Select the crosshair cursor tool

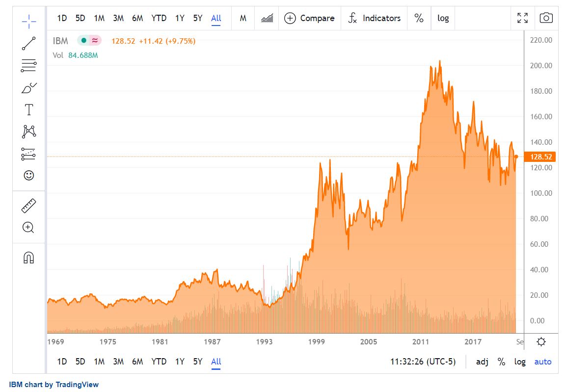(29, 21)
